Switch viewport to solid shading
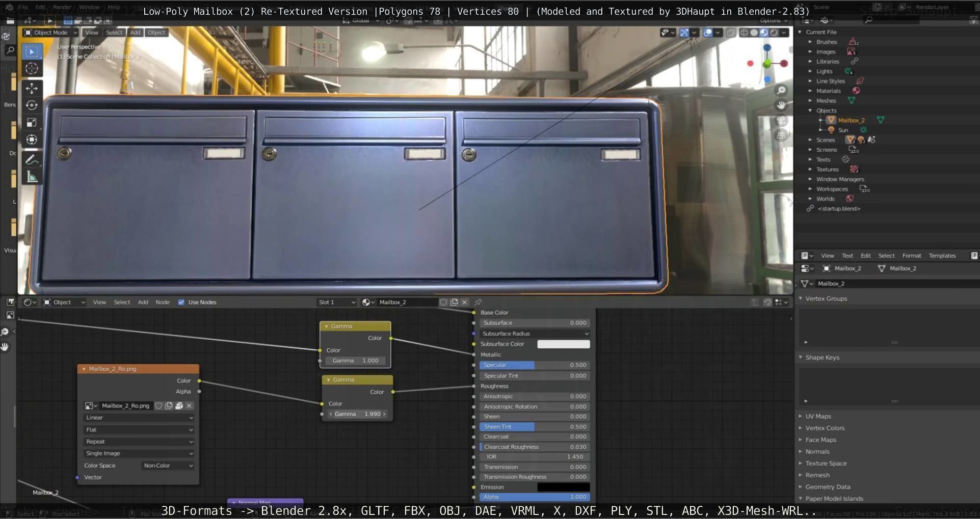This screenshot has height=519, width=980. (754, 33)
